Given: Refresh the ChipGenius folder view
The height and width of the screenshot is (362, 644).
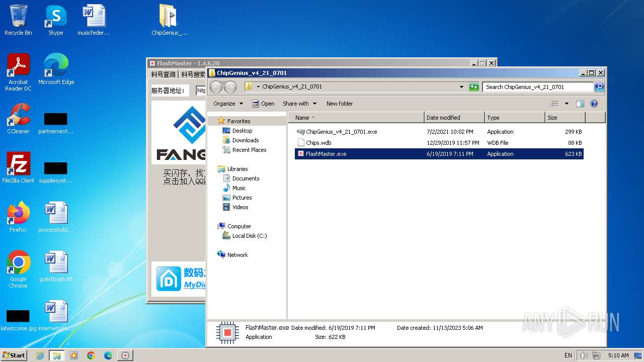Looking at the screenshot, I should click(x=473, y=87).
